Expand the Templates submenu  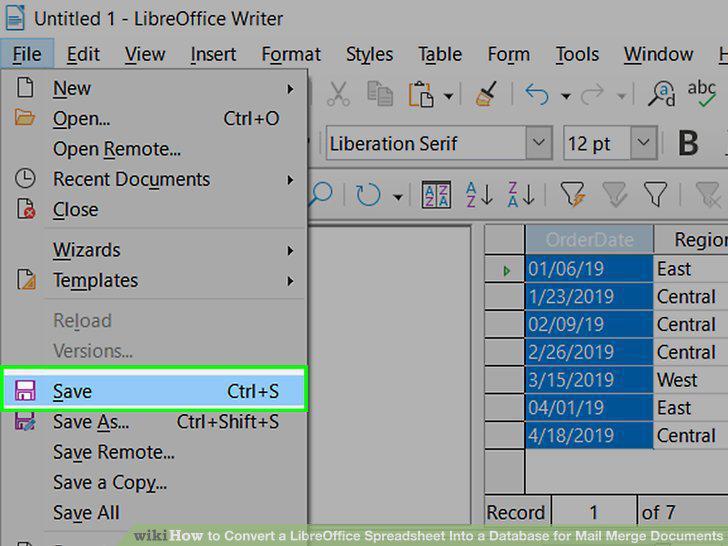pyautogui.click(x=154, y=280)
